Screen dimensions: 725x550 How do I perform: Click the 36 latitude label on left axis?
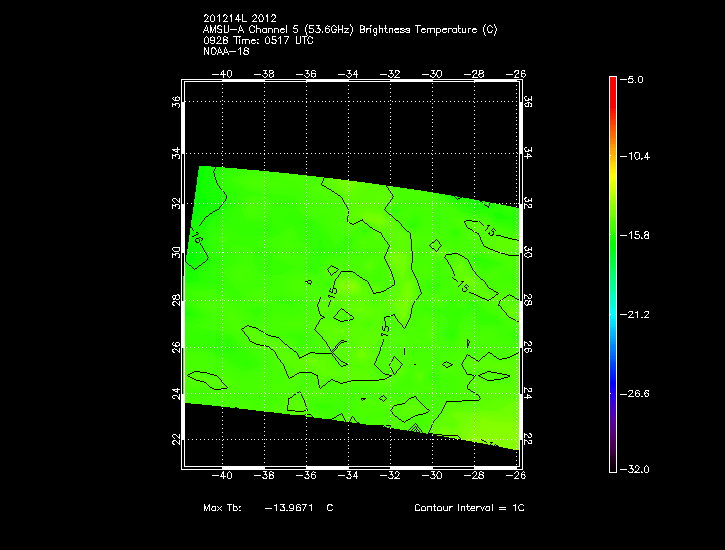(x=176, y=103)
